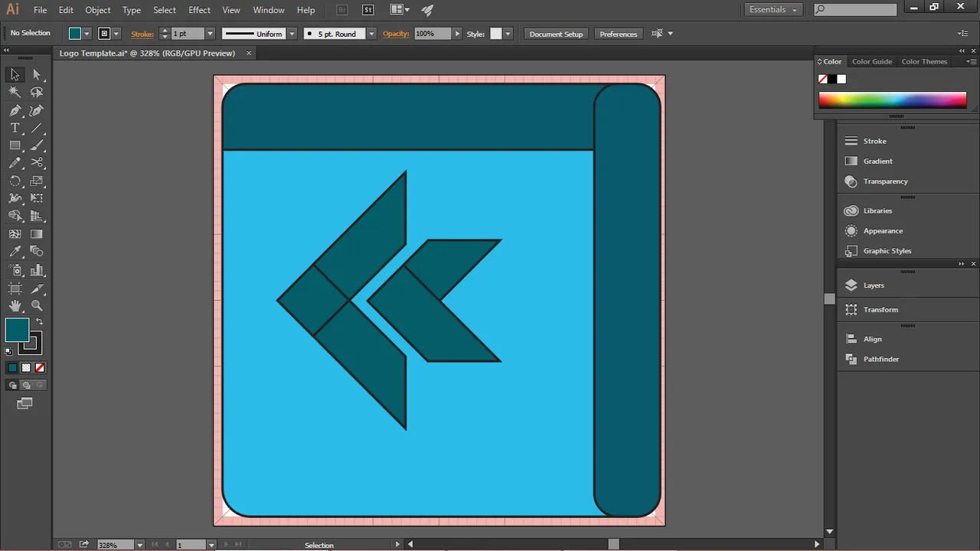980x551 pixels.
Task: Select the Zoom tool
Action: pyautogui.click(x=37, y=305)
